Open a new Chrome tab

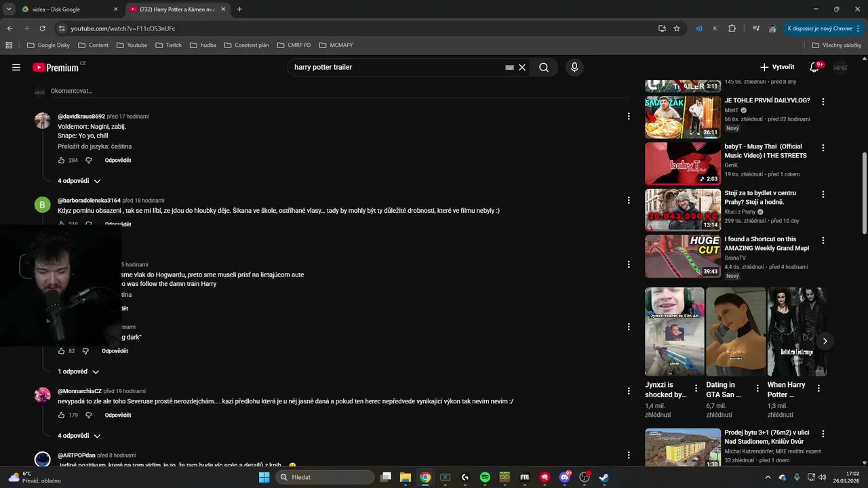pos(239,9)
